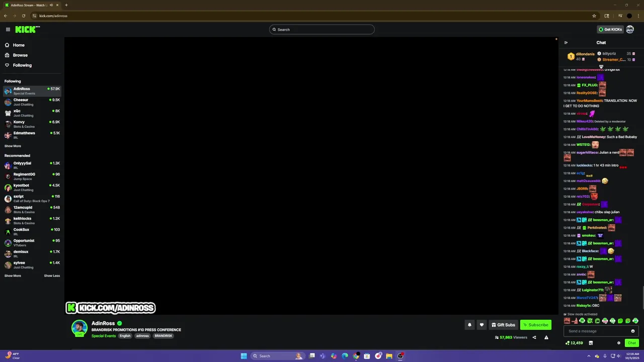Screen dimensions: 644x362
Task: Open the taskbar Search box
Action: tap(277, 356)
